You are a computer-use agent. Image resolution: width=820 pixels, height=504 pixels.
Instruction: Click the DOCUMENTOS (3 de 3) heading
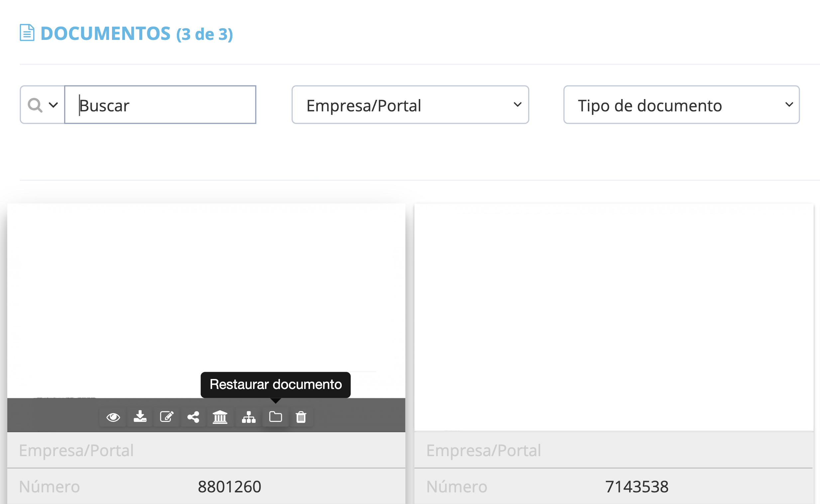click(137, 34)
